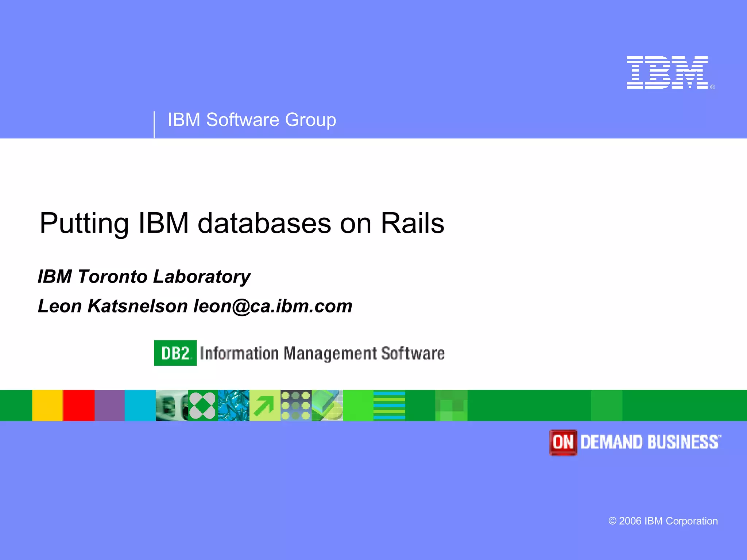Click the leon@ca.ibm.com email address
This screenshot has height=560, width=747.
pos(273,306)
